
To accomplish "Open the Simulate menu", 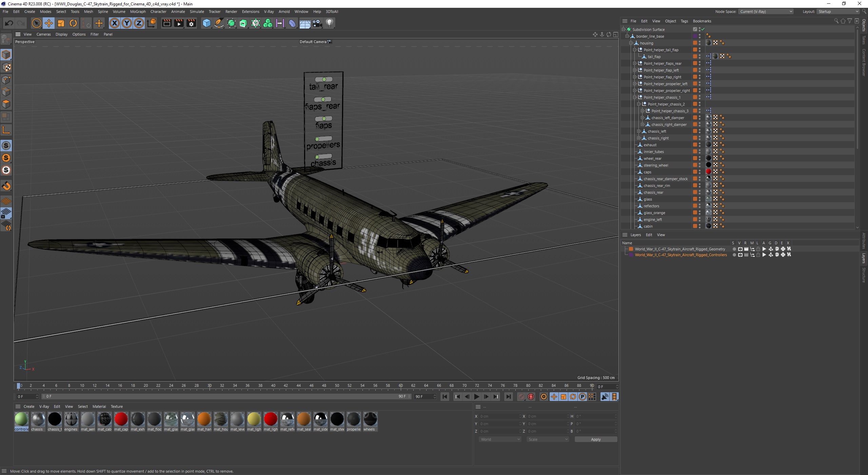I will coord(197,12).
